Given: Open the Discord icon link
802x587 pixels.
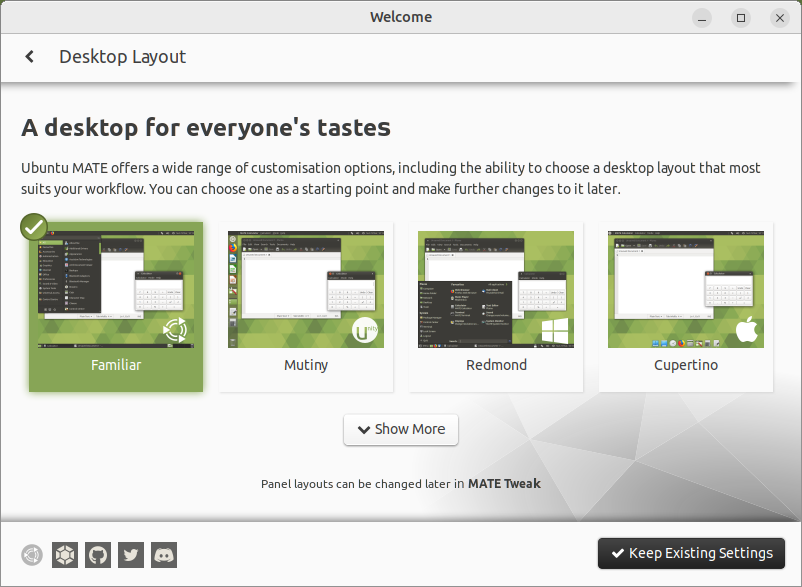Looking at the screenshot, I should [x=164, y=554].
